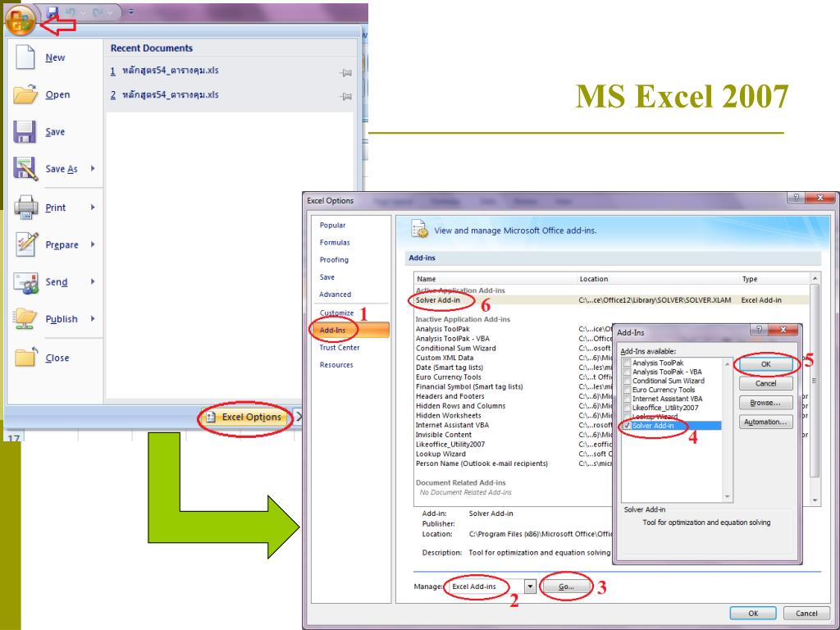Screen dimensions: 840x630
Task: Select Popular in Excel Options sidebar
Action: [x=332, y=225]
